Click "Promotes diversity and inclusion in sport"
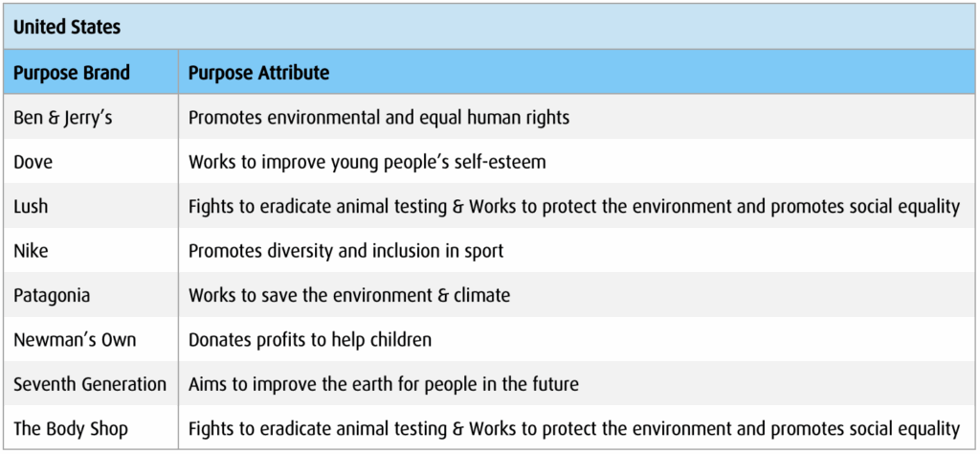980x454 pixels. coord(346,251)
